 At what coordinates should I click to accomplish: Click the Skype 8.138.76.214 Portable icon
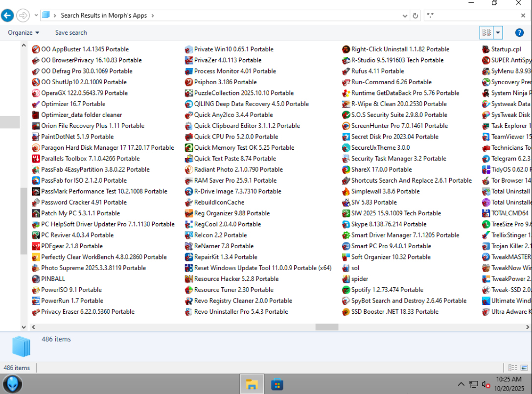point(346,224)
